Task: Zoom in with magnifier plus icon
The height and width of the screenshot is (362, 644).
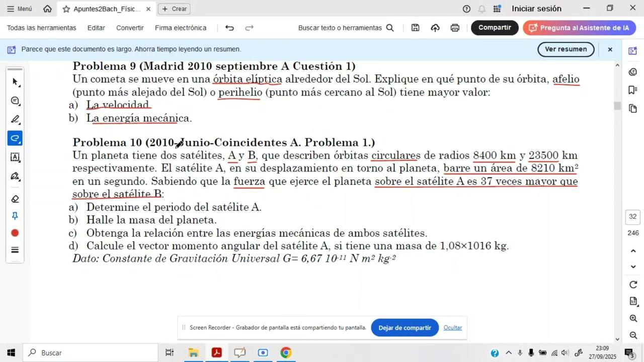Action: pyautogui.click(x=633, y=318)
